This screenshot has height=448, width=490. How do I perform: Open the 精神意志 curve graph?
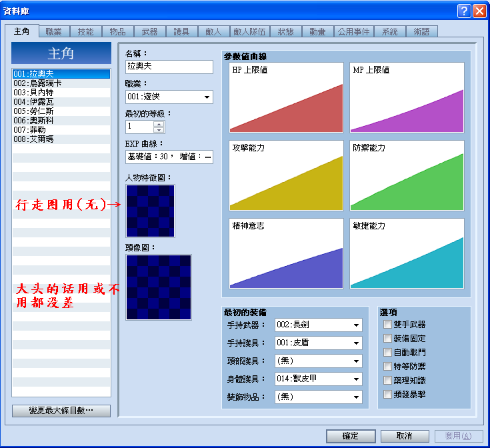coord(286,254)
